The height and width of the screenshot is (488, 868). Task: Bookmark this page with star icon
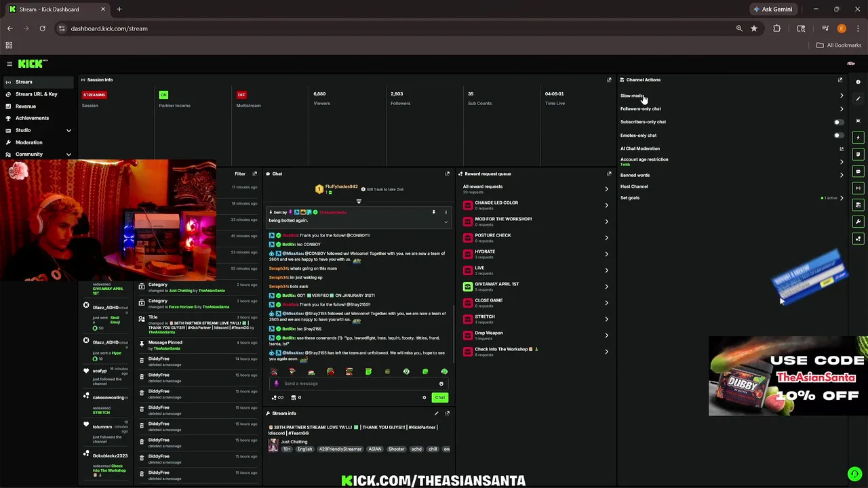[x=754, y=28]
